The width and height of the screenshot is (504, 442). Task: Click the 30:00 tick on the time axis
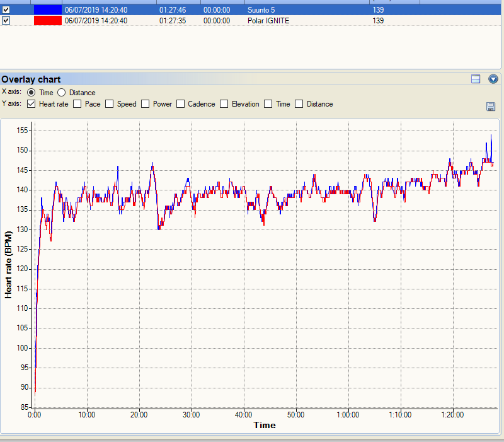click(192, 415)
